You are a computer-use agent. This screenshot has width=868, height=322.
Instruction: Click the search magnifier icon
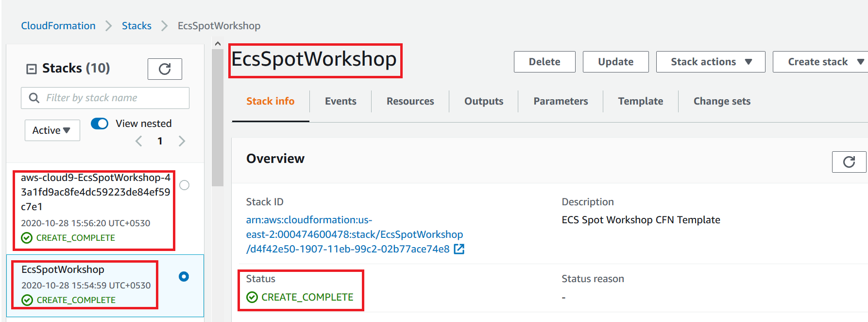34,98
